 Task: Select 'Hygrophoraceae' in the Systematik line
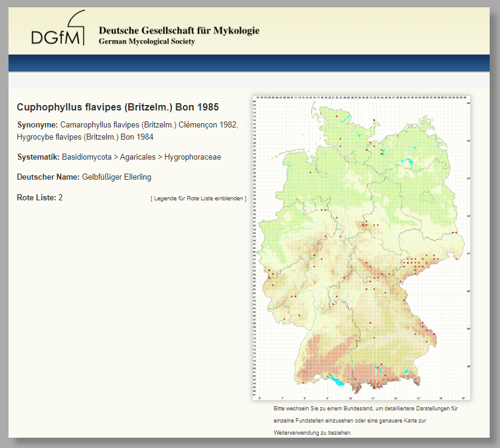click(x=193, y=157)
